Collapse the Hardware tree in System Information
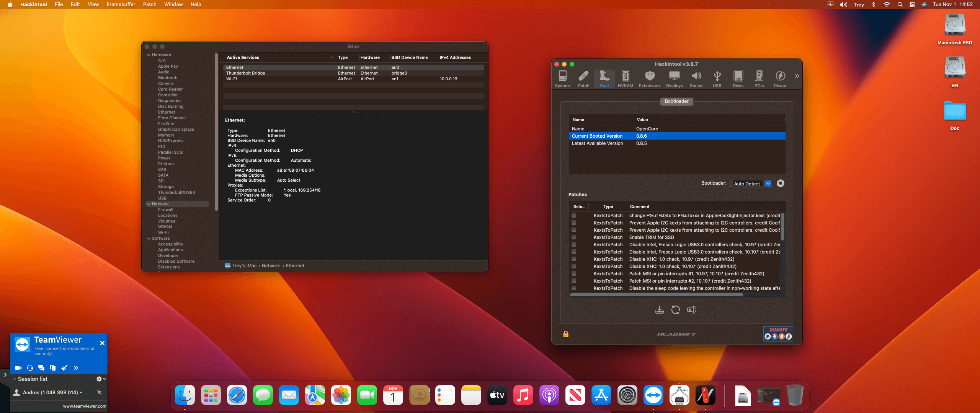 coord(149,55)
